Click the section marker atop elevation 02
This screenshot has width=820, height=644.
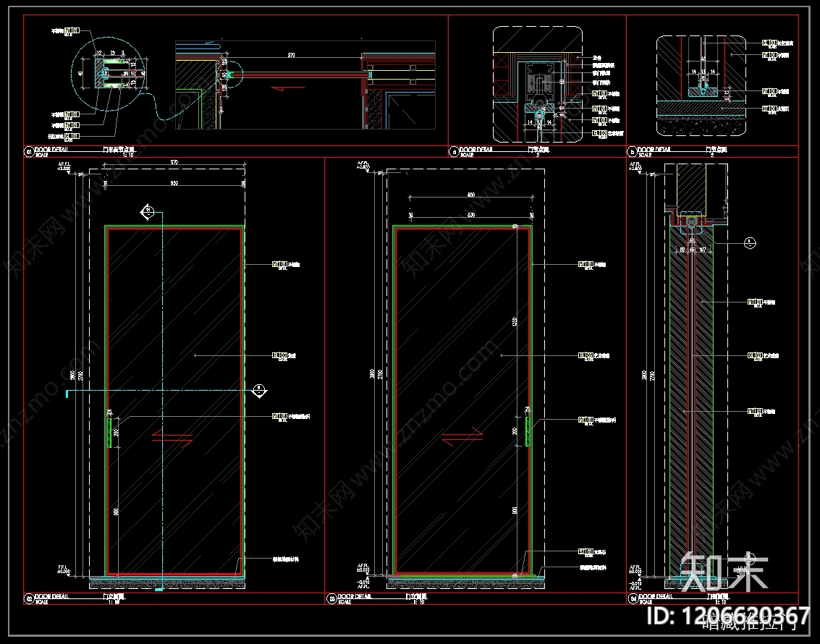click(x=148, y=212)
